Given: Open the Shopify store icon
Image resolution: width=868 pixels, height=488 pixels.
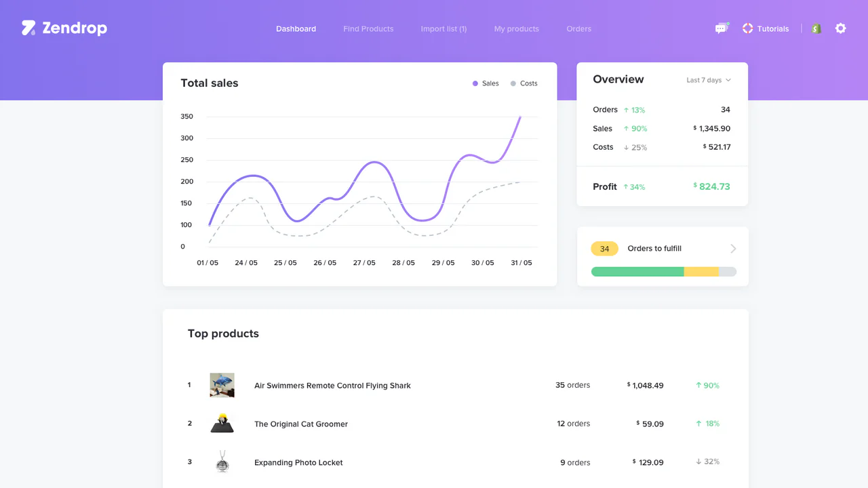Looking at the screenshot, I should tap(816, 28).
